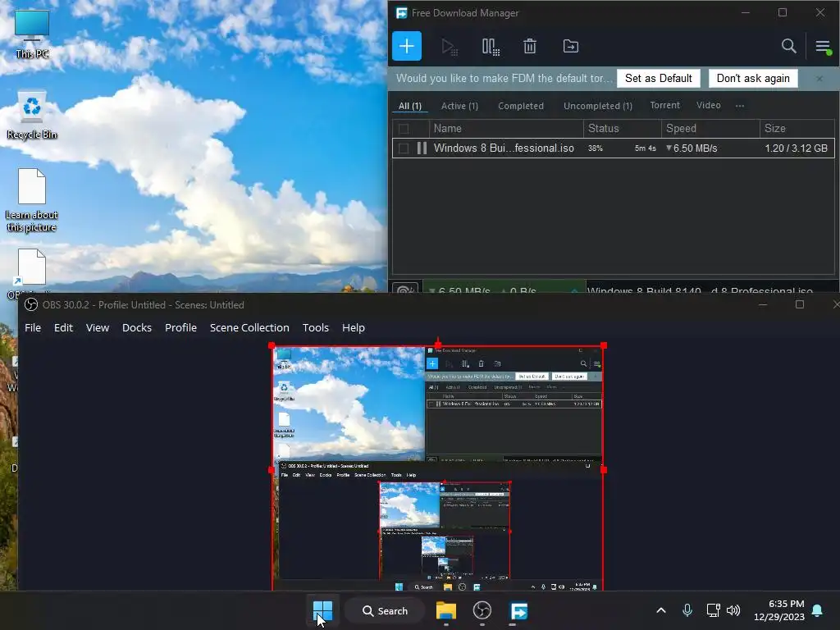The image size is (840, 630).
Task: Click the 38% download progress status
Action: pyautogui.click(x=596, y=148)
